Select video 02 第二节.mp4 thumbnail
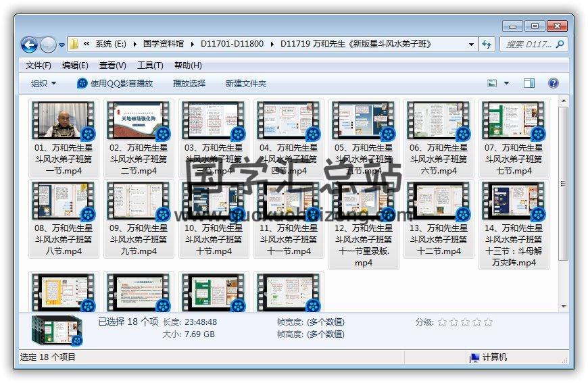The height and width of the screenshot is (383, 588). (139, 120)
